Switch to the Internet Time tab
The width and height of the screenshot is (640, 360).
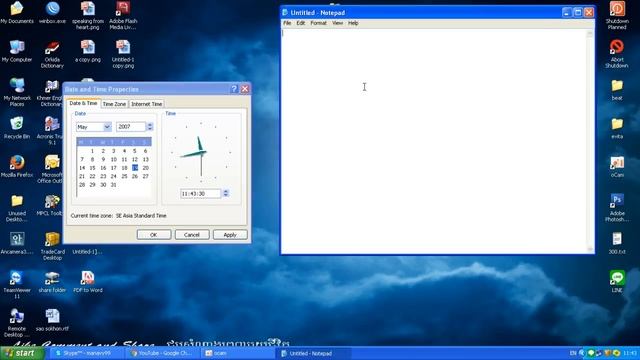(x=147, y=104)
